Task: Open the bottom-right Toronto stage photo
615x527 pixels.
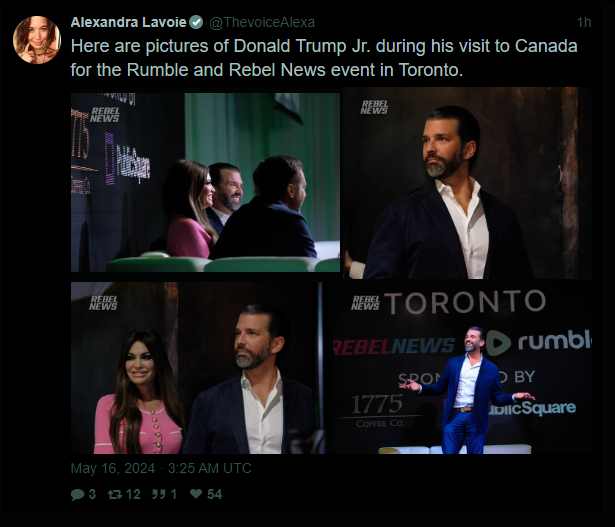Action: click(460, 368)
